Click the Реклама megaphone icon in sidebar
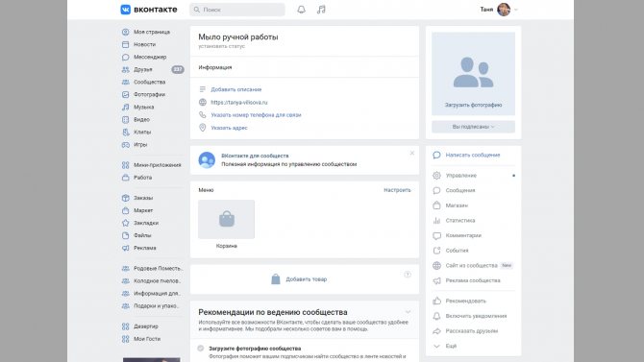The height and width of the screenshot is (362, 644). [126, 248]
